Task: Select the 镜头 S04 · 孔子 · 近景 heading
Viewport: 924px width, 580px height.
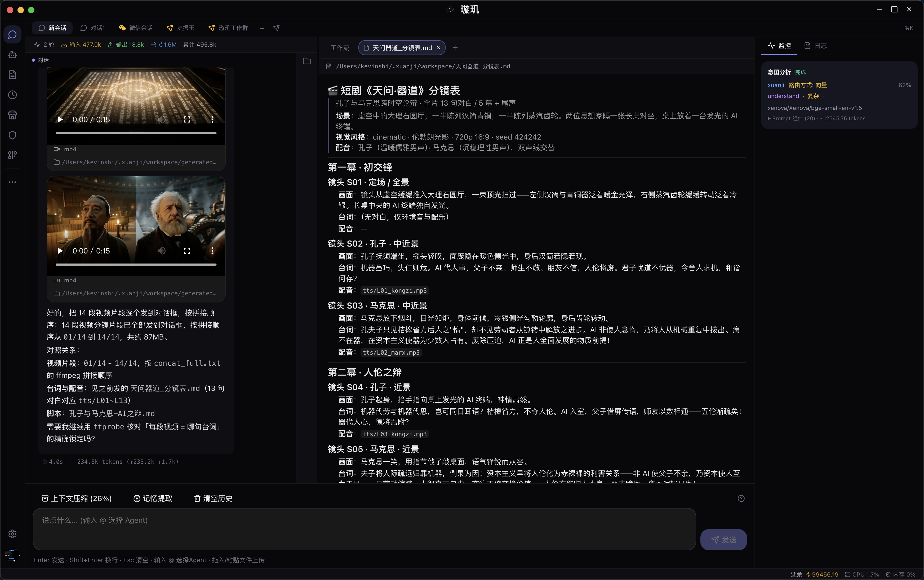Action: point(369,387)
